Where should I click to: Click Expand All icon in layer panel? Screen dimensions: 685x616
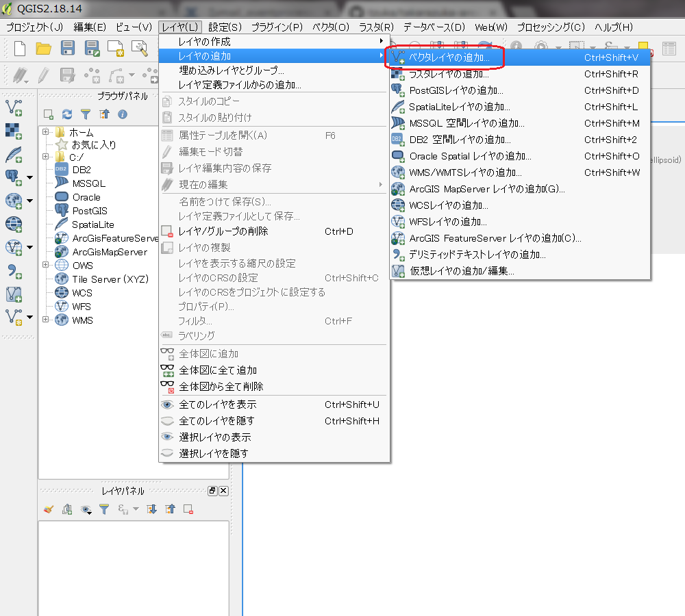click(151, 509)
